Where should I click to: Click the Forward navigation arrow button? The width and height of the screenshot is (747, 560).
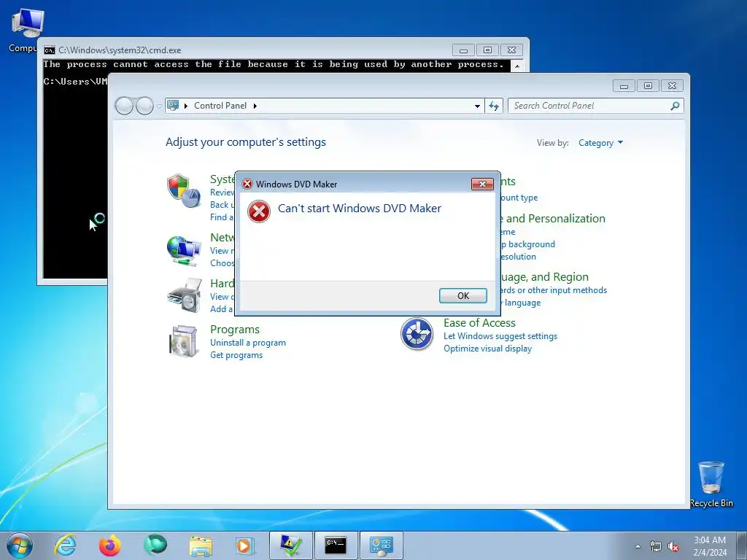(x=144, y=106)
